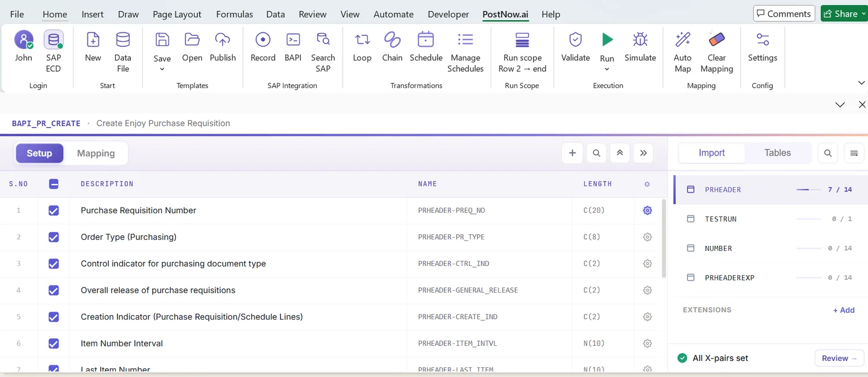Image resolution: width=868 pixels, height=377 pixels.
Task: Select the Loop transformation
Action: 362,40
